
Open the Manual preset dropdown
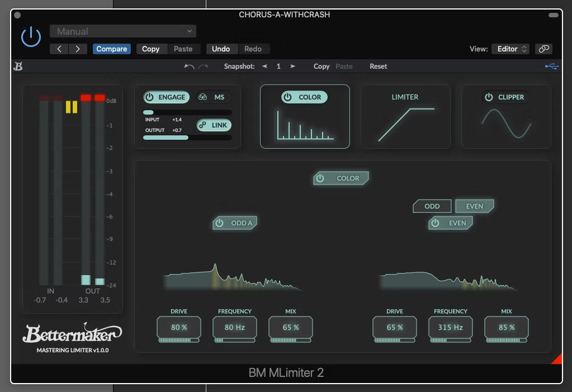[x=123, y=31]
